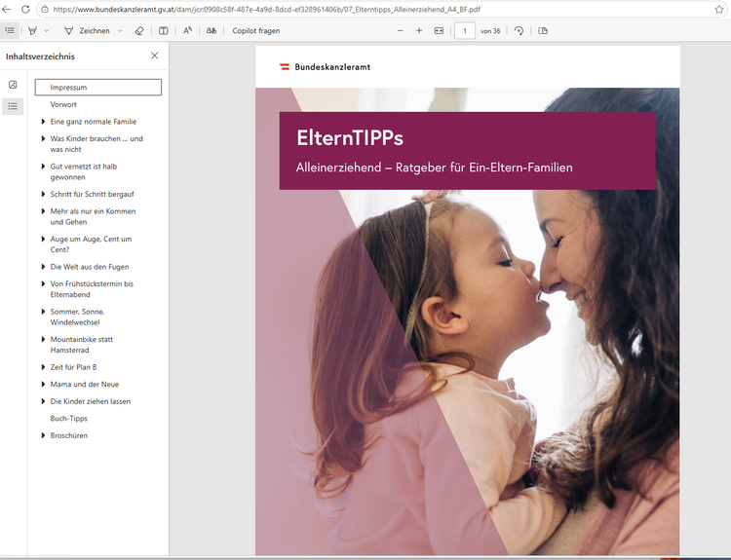Go to 'Mountainbike statt Hamsterrad'

click(x=82, y=345)
